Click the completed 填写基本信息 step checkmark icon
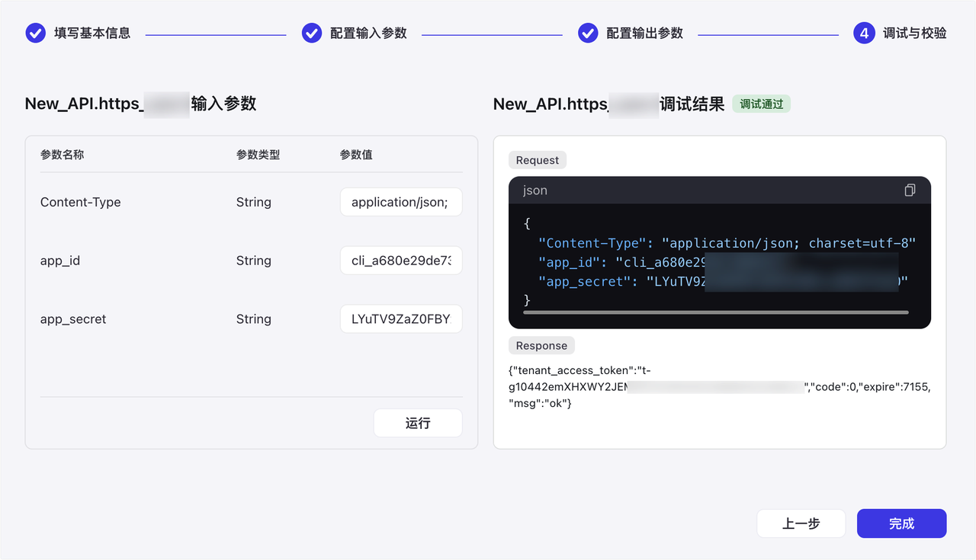The image size is (976, 560). [x=35, y=33]
